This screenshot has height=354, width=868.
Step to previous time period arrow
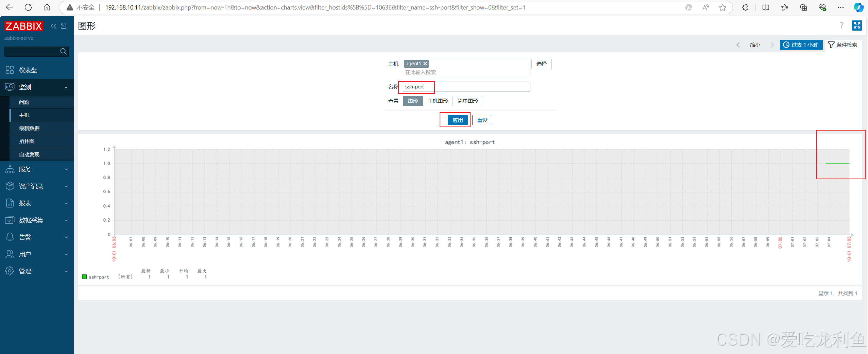(738, 45)
